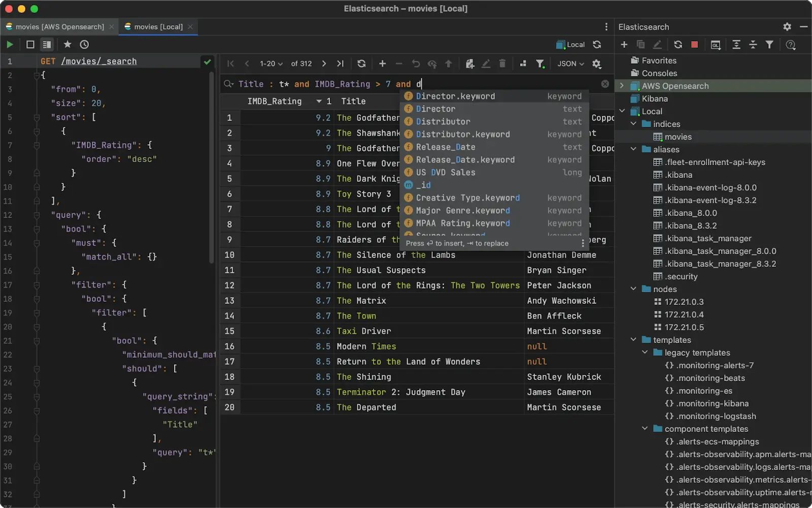Image resolution: width=812 pixels, height=508 pixels.
Task: Run the query with green play button
Action: click(10, 45)
